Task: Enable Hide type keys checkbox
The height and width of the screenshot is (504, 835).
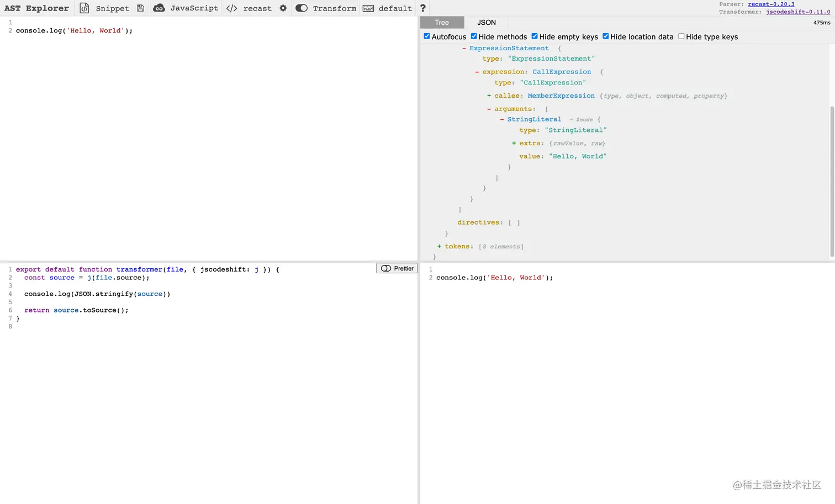Action: pyautogui.click(x=681, y=36)
